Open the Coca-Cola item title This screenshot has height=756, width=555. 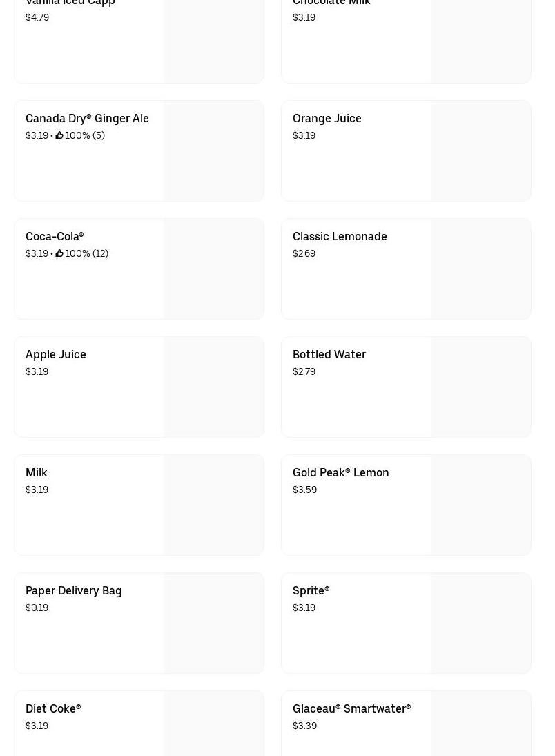tap(55, 236)
